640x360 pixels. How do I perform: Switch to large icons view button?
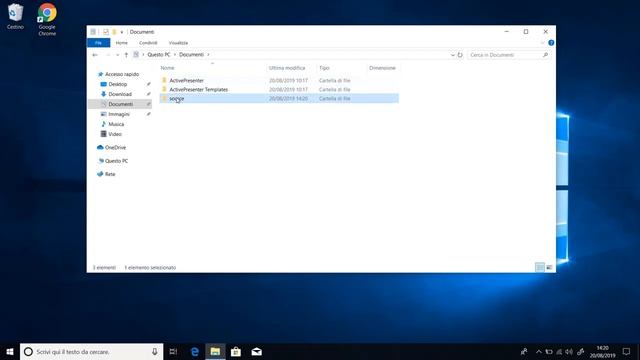pyautogui.click(x=549, y=267)
